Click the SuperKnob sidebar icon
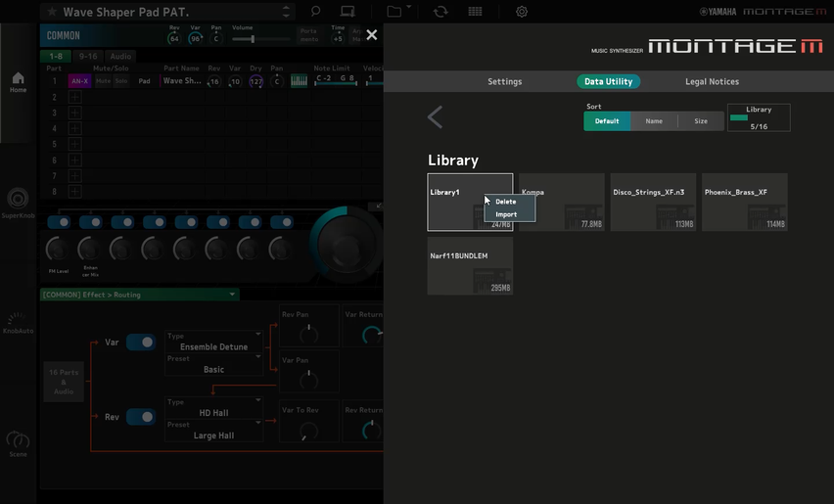This screenshot has width=834, height=504. 18,202
